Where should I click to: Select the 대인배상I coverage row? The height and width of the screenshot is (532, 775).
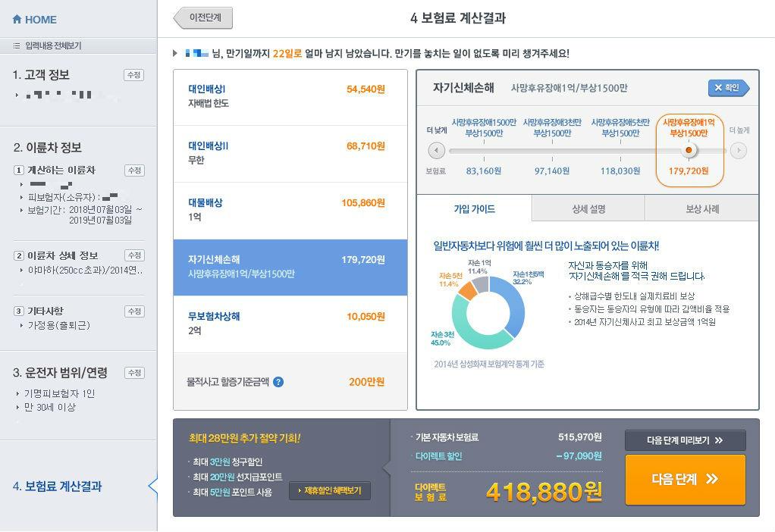pyautogui.click(x=290, y=96)
